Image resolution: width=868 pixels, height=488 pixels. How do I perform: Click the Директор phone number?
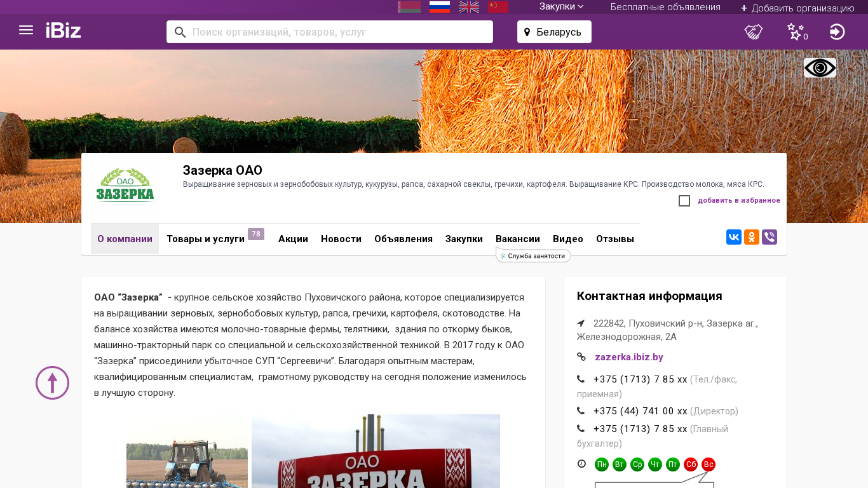pos(641,411)
